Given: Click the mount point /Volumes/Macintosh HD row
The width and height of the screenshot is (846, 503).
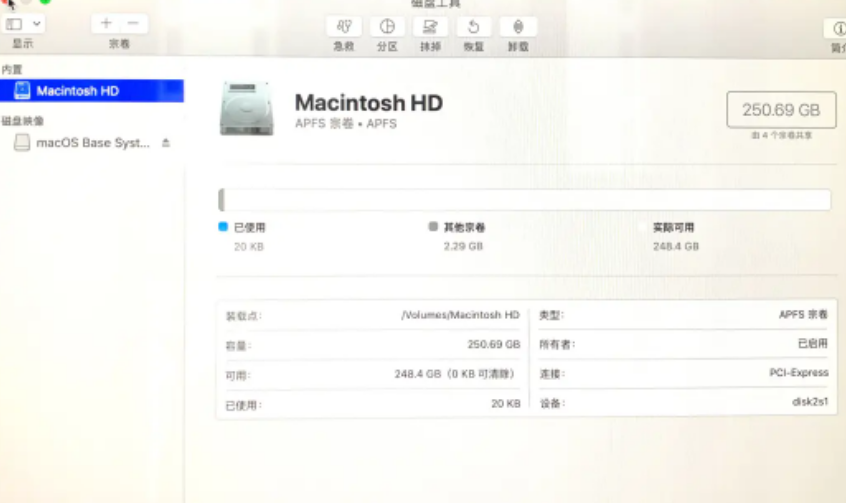Looking at the screenshot, I should tap(372, 315).
